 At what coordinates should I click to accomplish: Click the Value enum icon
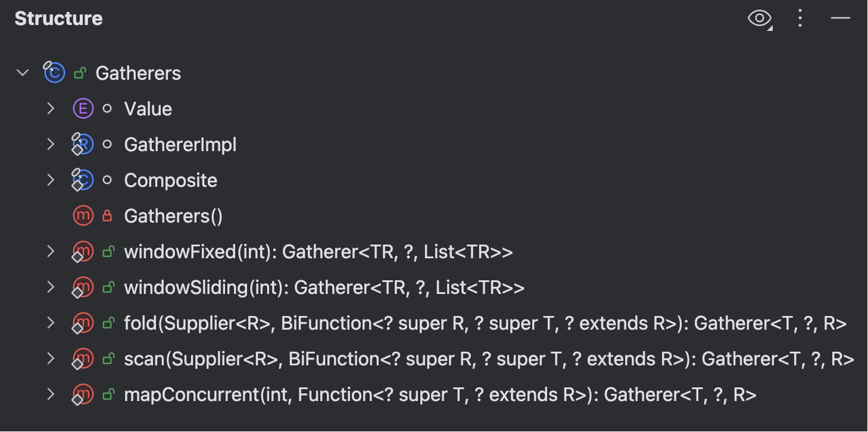click(x=83, y=109)
